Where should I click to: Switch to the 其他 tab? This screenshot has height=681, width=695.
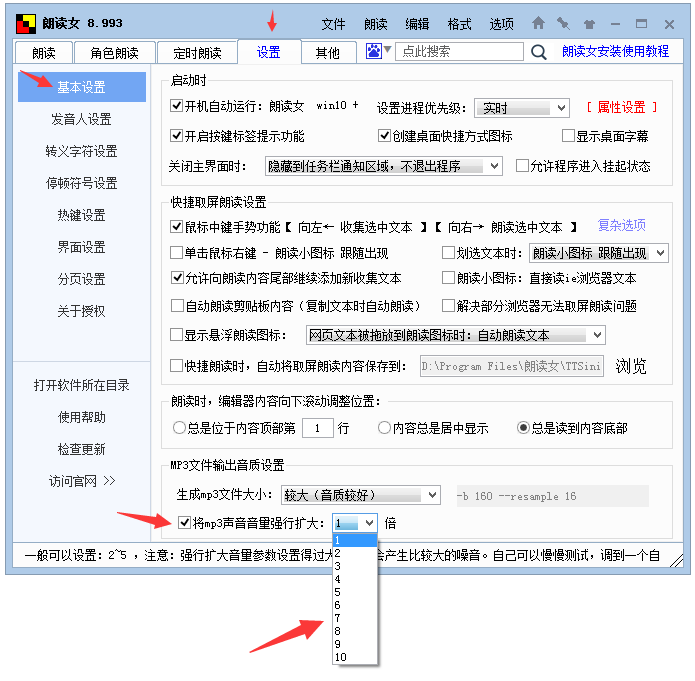coord(328,53)
